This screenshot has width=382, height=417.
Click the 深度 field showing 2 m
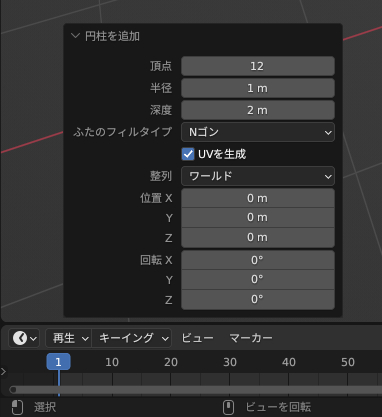coord(258,110)
